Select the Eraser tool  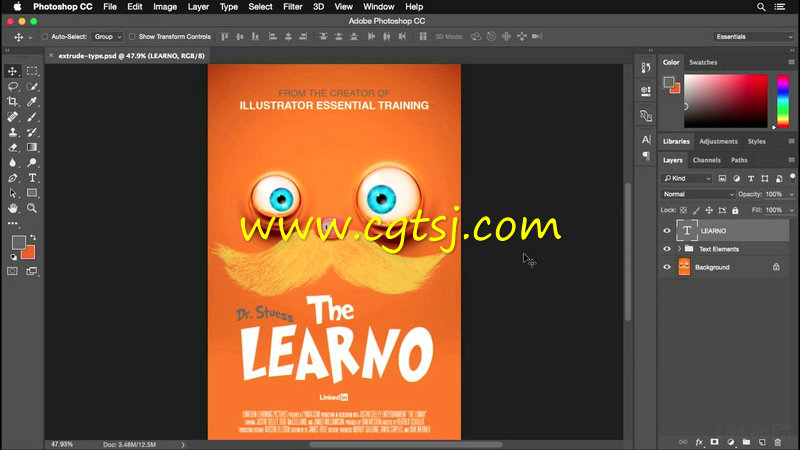pos(13,147)
